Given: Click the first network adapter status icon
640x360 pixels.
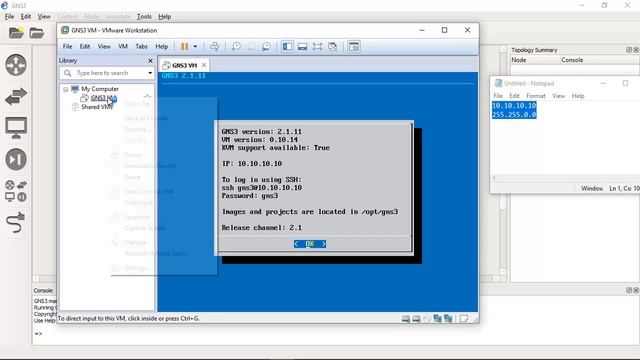Looking at the screenshot, I should point(438,319).
